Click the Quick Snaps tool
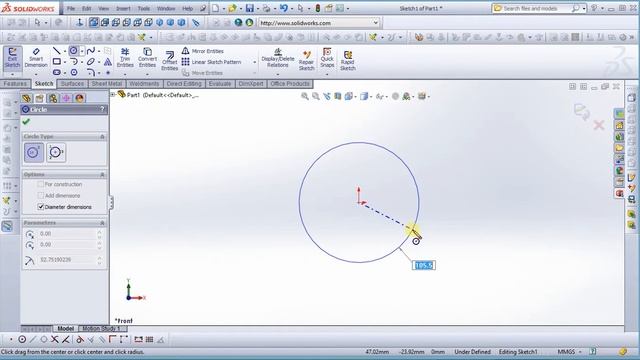 click(x=327, y=58)
